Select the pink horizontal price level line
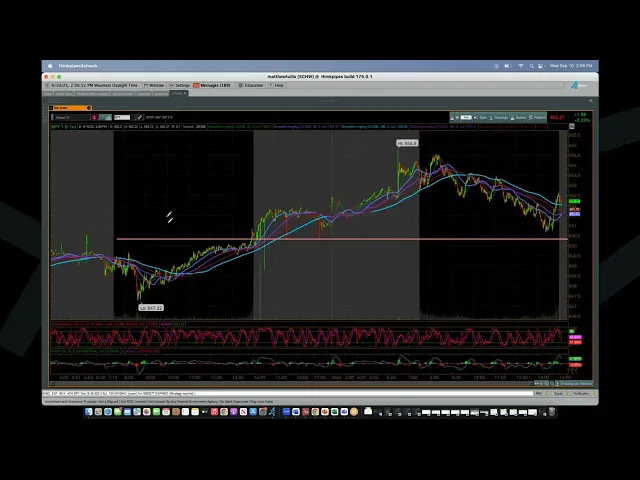The image size is (640, 480). pyautogui.click(x=342, y=239)
